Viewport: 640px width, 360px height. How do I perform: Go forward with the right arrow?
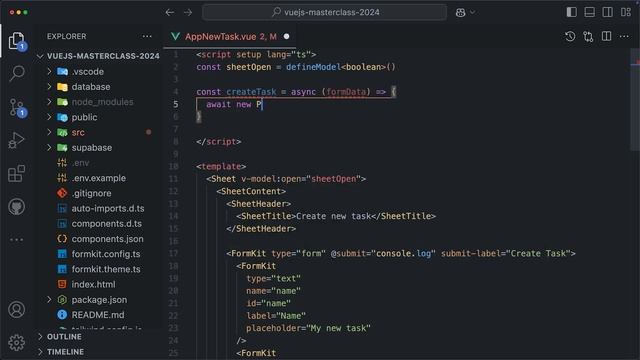(x=188, y=12)
